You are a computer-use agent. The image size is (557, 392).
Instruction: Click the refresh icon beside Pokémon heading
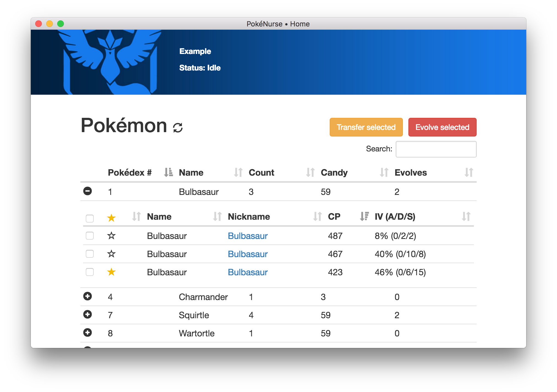click(178, 127)
